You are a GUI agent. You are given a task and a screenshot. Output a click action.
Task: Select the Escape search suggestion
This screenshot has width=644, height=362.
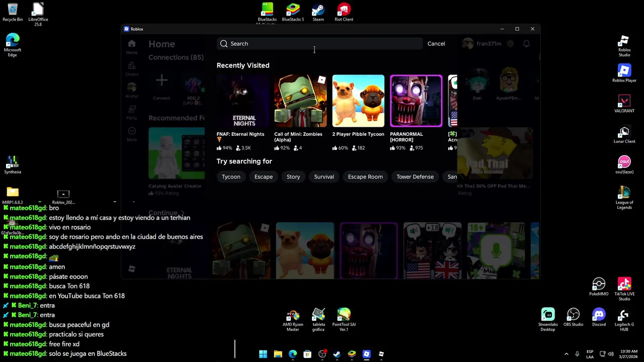click(x=264, y=176)
